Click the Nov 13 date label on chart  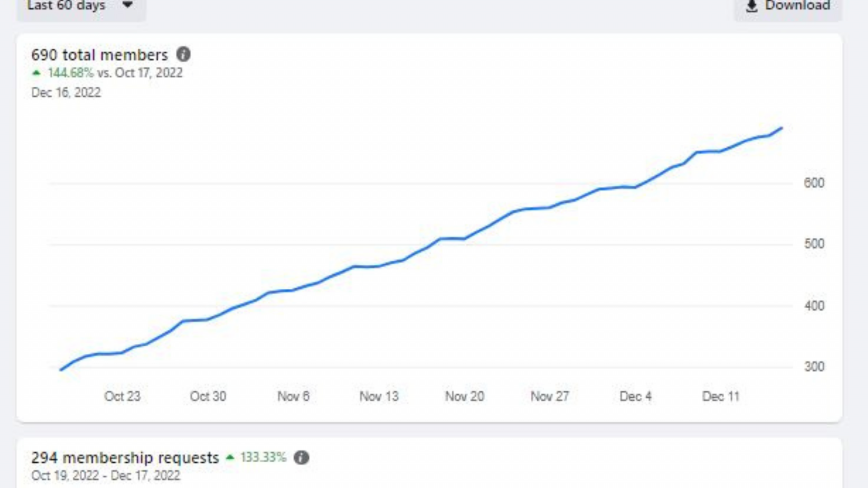pyautogui.click(x=379, y=396)
